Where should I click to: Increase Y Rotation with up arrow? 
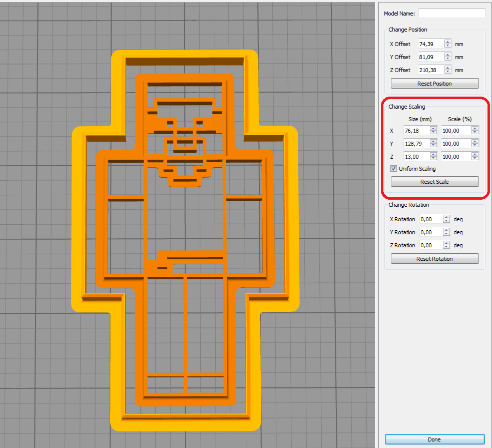point(446,230)
